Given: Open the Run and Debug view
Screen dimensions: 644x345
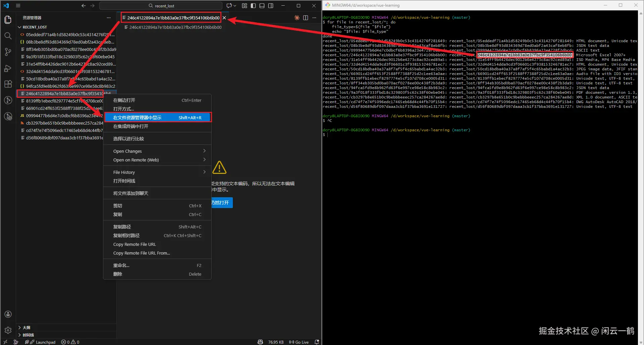Looking at the screenshot, I should tap(8, 68).
